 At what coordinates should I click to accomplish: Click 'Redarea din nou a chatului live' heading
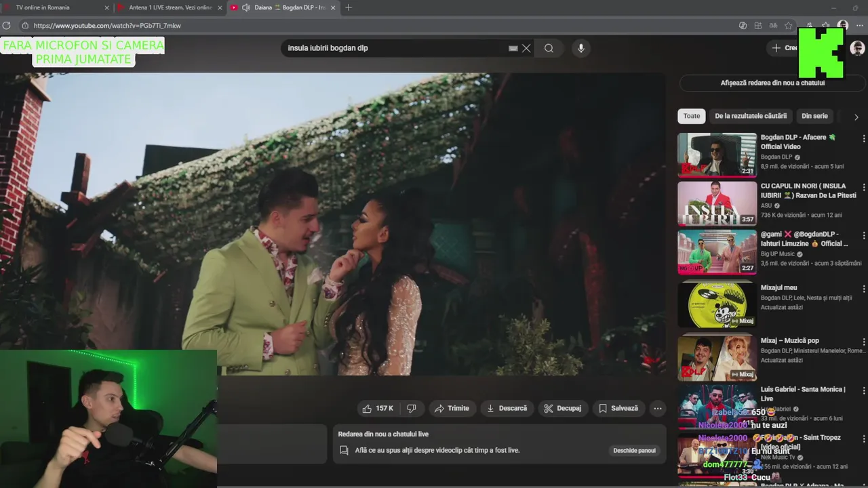click(x=383, y=434)
